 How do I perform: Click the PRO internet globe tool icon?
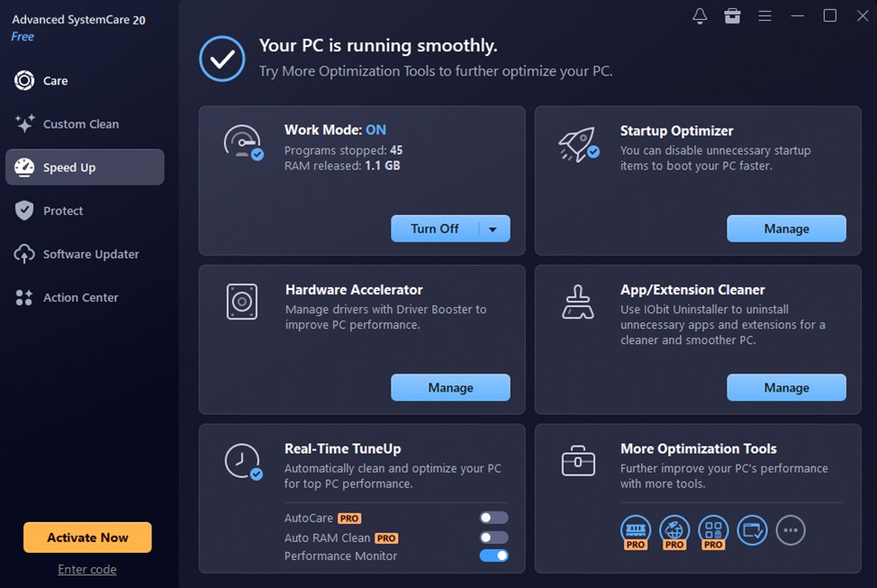[x=674, y=532]
